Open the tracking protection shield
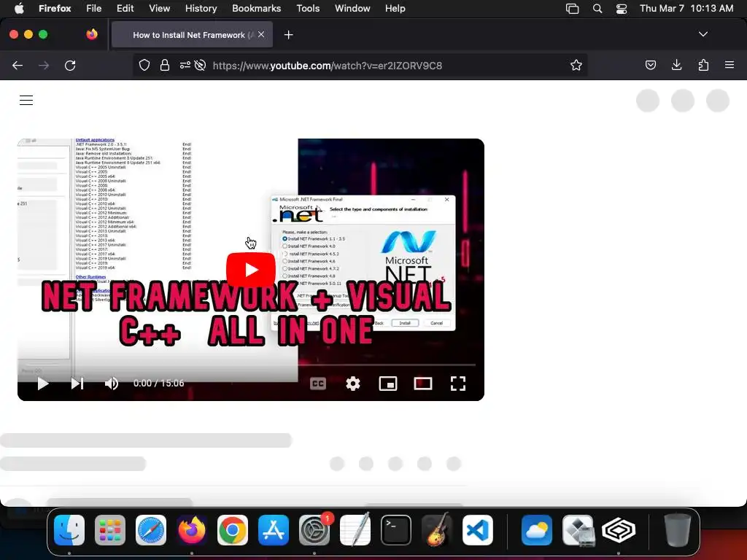The height and width of the screenshot is (560, 747). point(144,65)
